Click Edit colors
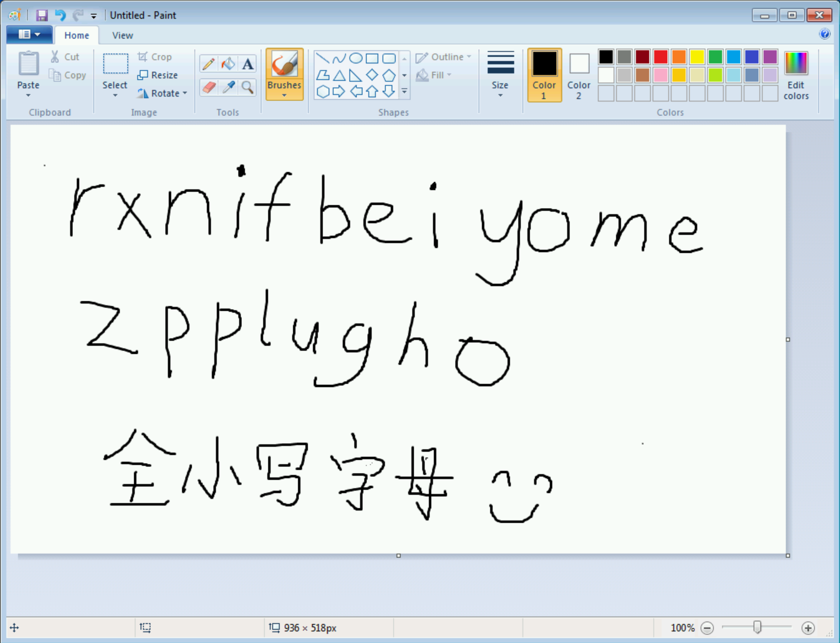The height and width of the screenshot is (643, 840). click(795, 75)
